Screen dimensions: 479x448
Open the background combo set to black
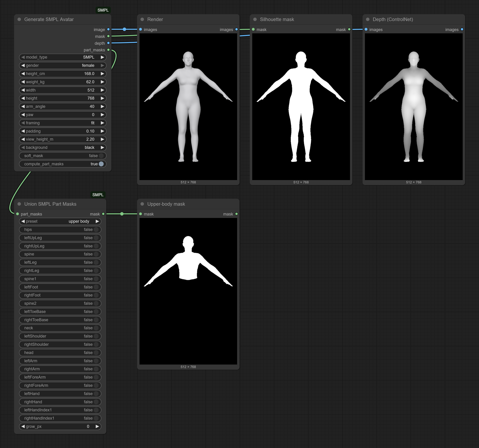click(63, 148)
